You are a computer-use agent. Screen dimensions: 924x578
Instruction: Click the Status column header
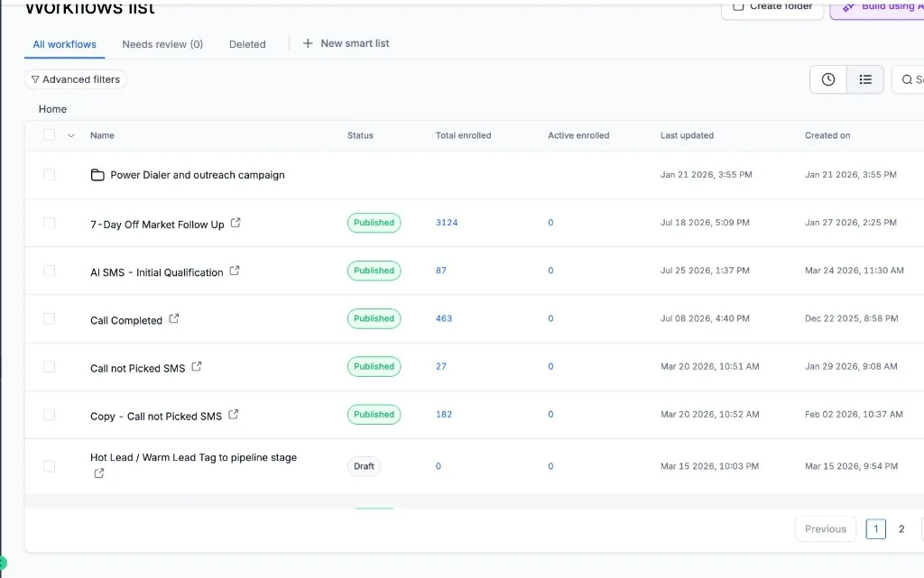pos(360,135)
